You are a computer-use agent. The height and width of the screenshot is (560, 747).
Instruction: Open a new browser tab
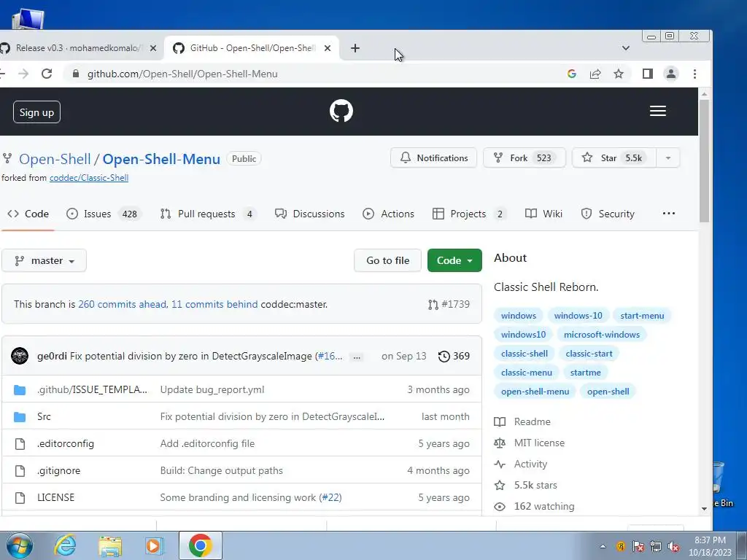tap(355, 48)
